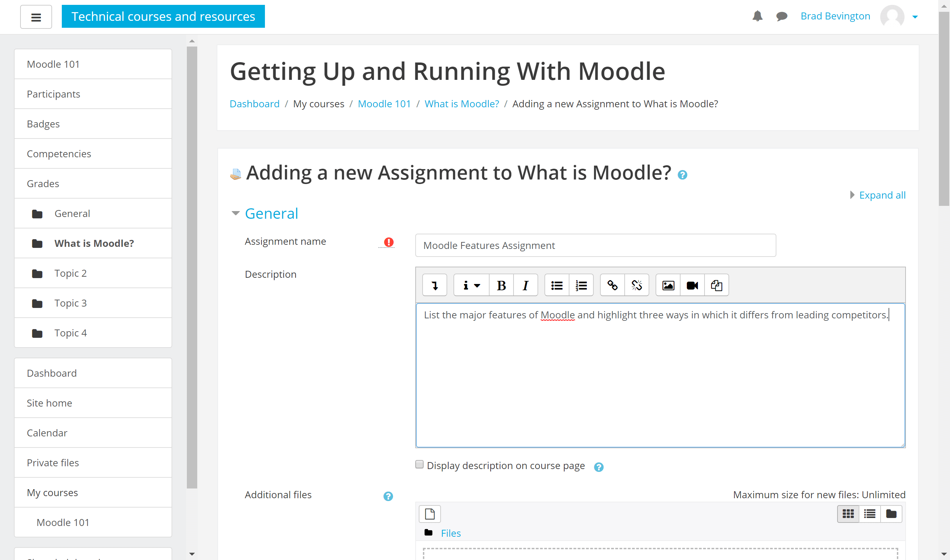Image resolution: width=950 pixels, height=560 pixels.
Task: Open Moodle 101 at top of sidebar
Action: pos(93,64)
